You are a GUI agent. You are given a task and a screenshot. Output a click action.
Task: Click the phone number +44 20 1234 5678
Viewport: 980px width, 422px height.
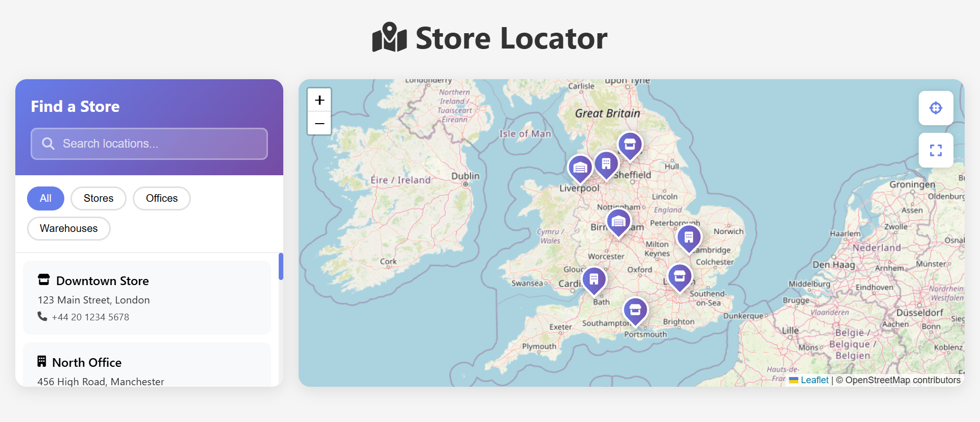(90, 317)
